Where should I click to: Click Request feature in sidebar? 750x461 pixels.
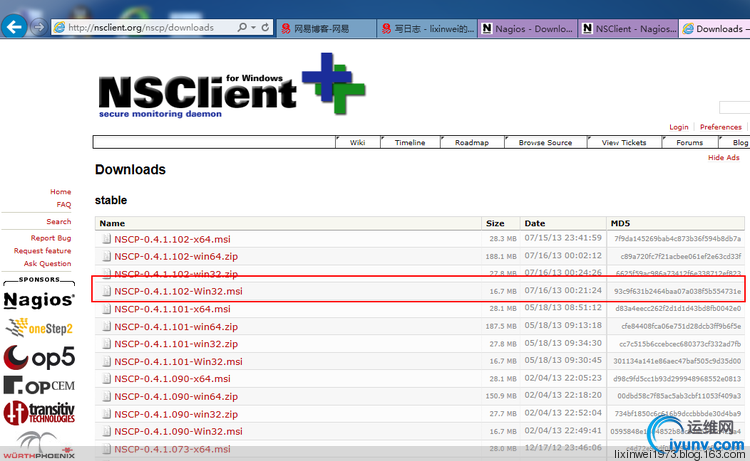point(43,251)
